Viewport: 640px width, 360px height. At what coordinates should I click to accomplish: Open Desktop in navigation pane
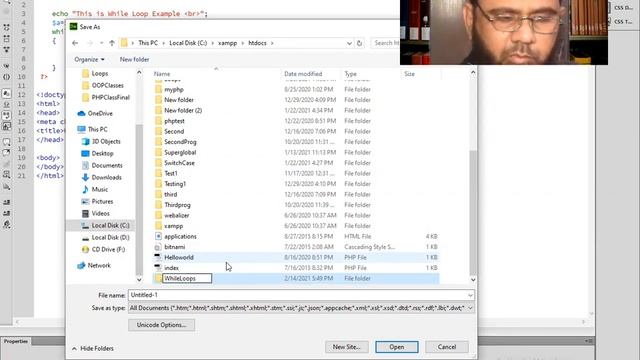point(102,153)
